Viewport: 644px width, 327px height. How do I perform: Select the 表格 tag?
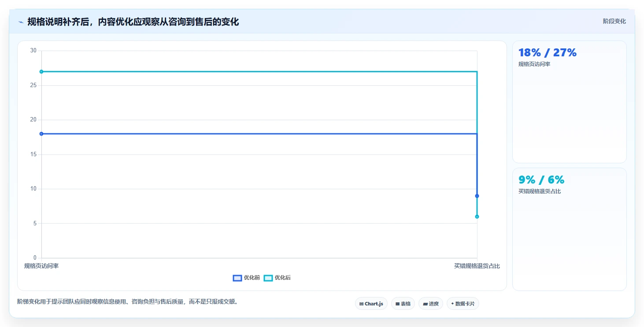coord(403,304)
